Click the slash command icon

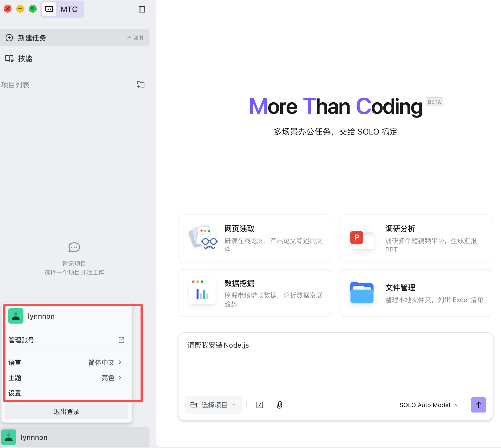(x=260, y=405)
